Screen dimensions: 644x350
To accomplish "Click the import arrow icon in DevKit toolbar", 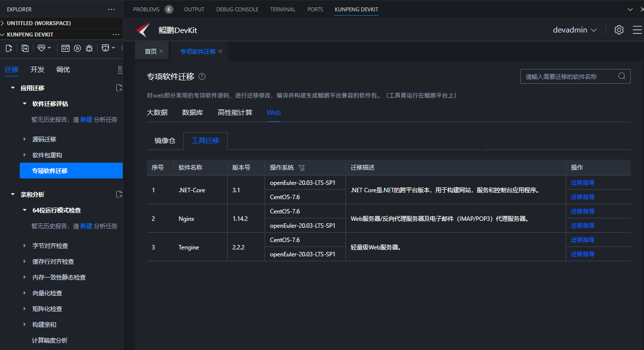I will click(25, 48).
